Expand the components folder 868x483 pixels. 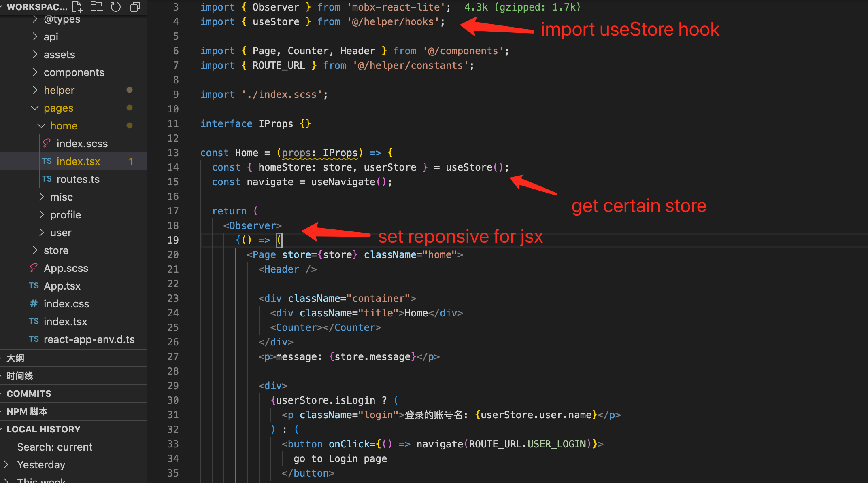[35, 72]
